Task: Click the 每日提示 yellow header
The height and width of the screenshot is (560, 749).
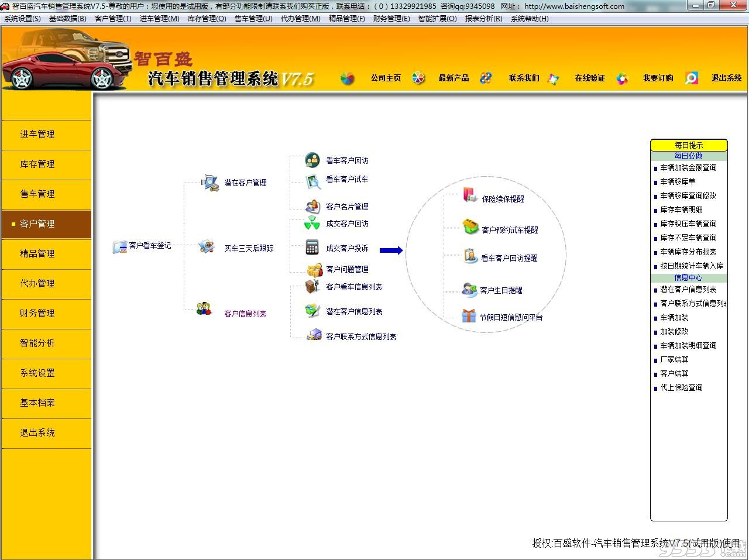Action: click(689, 145)
